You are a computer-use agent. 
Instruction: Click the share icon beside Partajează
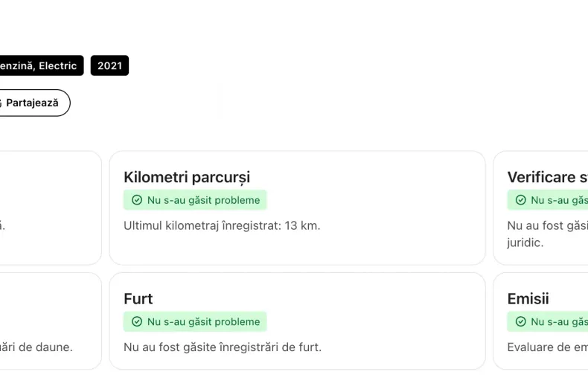[x=1, y=103]
